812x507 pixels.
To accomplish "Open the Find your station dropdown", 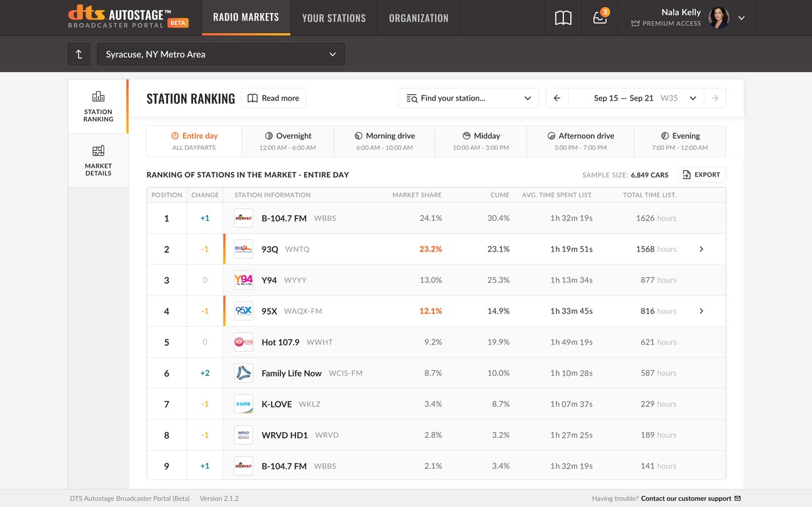I will point(468,98).
